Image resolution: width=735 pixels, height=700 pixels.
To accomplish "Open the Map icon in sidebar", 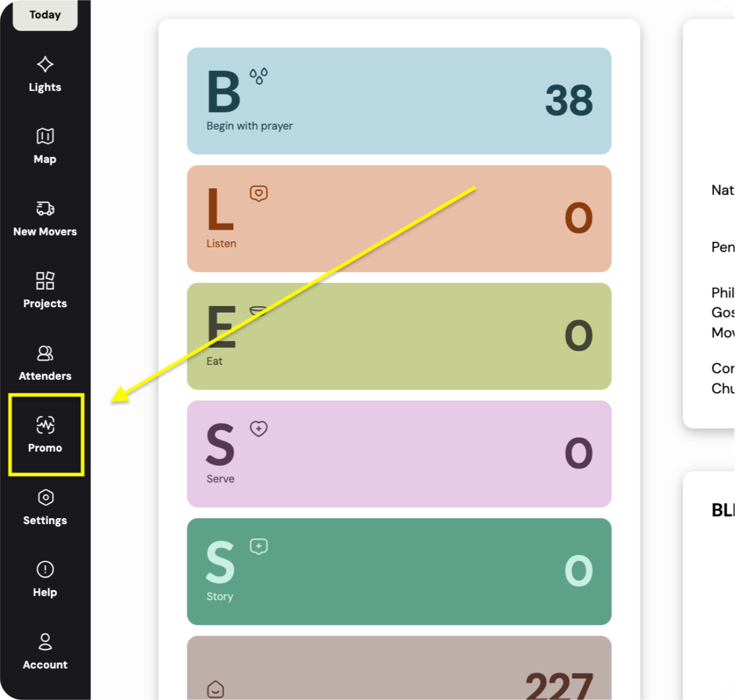I will pos(45,136).
